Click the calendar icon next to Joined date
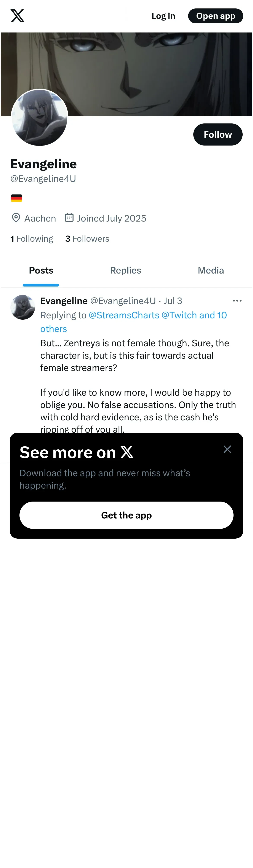 (x=69, y=218)
